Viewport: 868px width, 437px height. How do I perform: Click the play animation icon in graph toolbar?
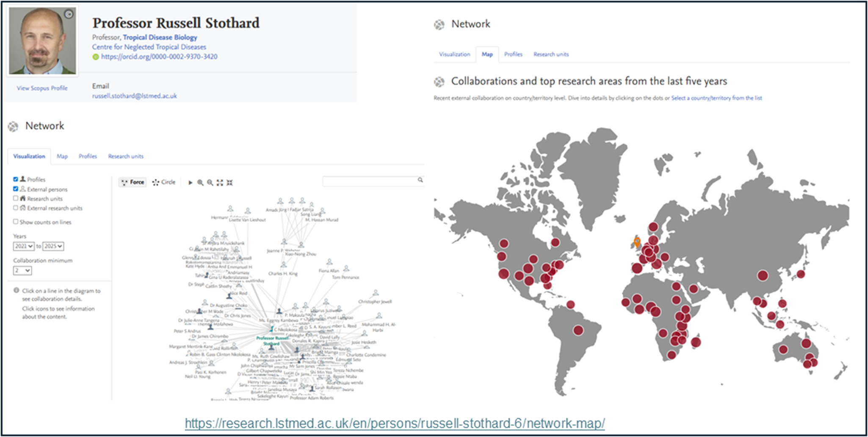click(x=190, y=183)
